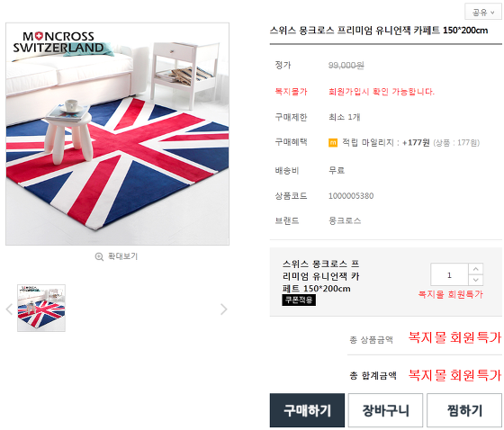Show next thumbnail with right arrow

click(224, 309)
